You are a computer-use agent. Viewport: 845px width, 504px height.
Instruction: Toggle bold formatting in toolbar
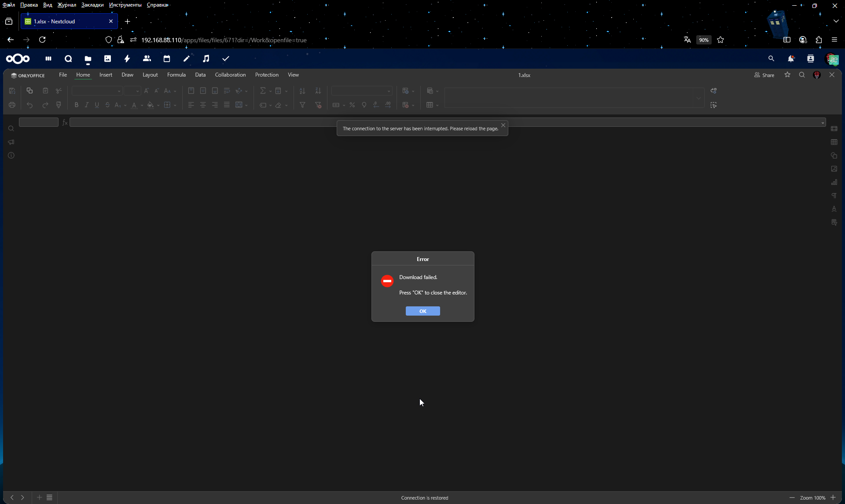point(76,105)
